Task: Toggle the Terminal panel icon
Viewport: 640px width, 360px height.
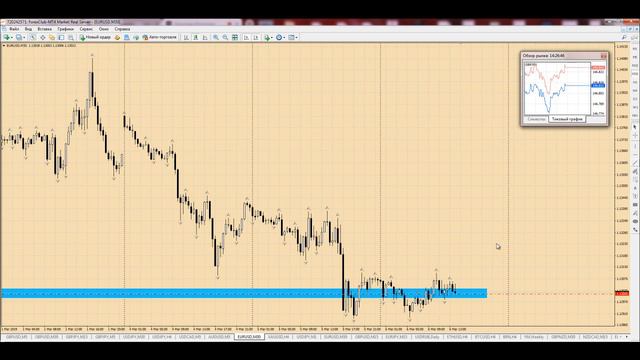Action: [x=61, y=37]
